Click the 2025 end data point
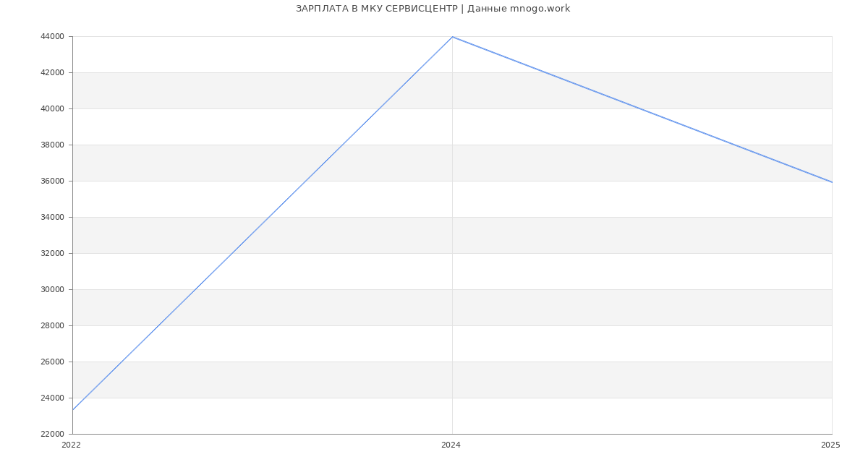Image resolution: width=868 pixels, height=470 pixels. point(832,182)
